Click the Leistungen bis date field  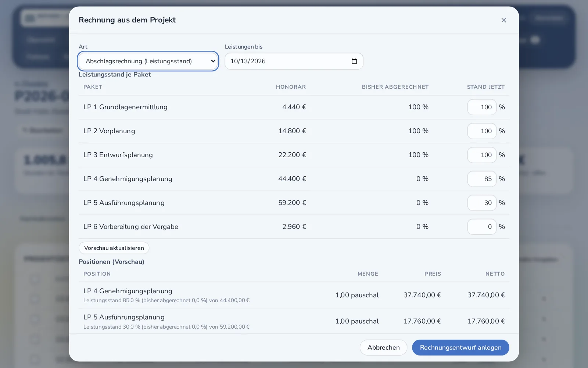294,61
